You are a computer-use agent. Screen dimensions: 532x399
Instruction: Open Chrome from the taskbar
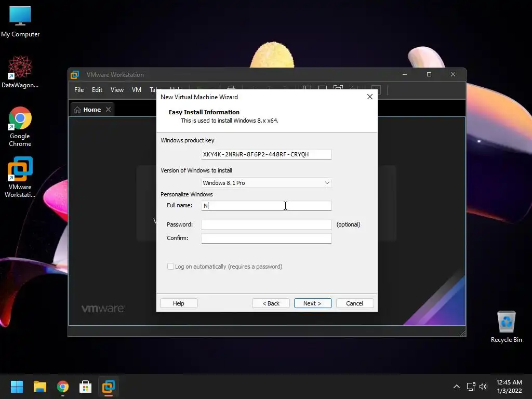point(63,387)
